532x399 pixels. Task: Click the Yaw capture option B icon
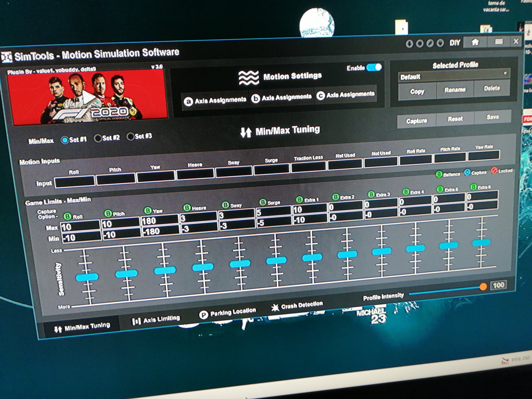click(148, 210)
